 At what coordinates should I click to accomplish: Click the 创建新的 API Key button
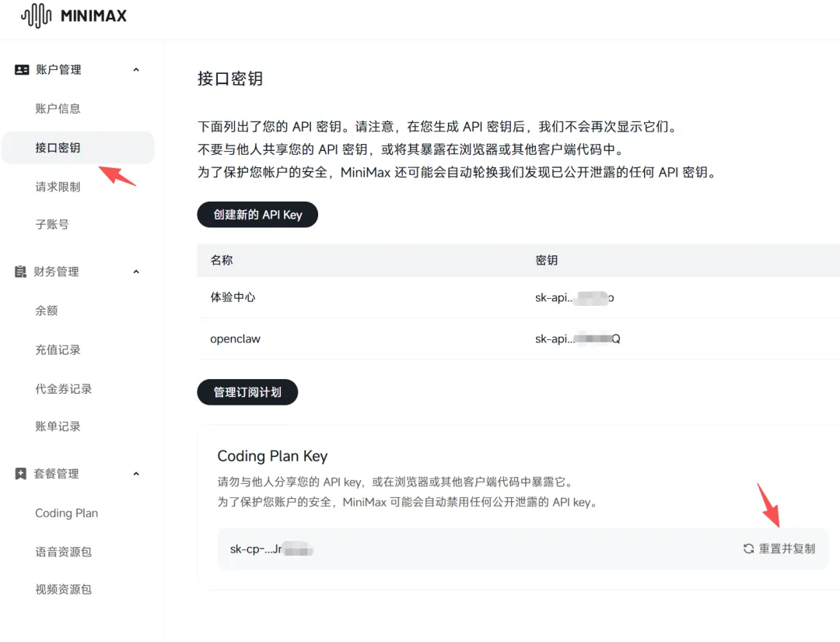(x=257, y=214)
